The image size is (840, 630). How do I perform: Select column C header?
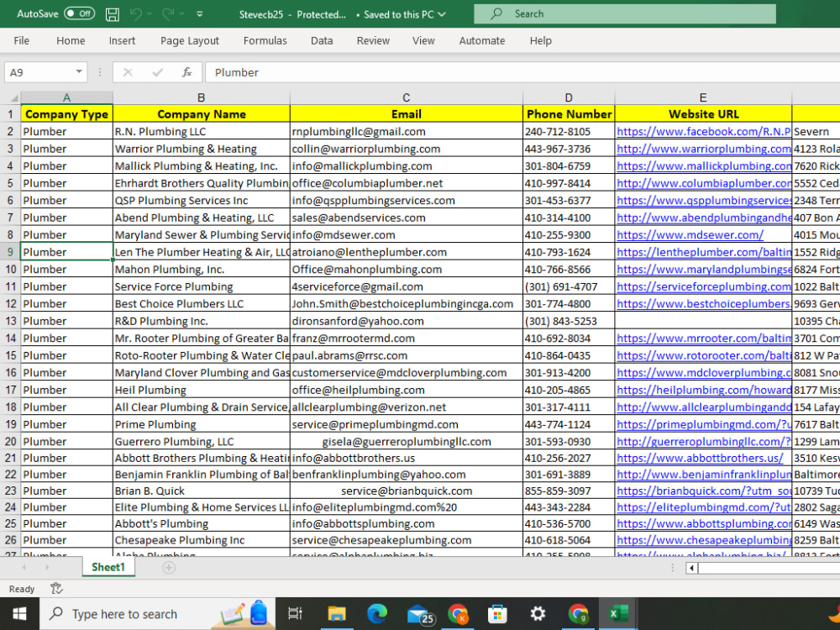[x=406, y=97]
